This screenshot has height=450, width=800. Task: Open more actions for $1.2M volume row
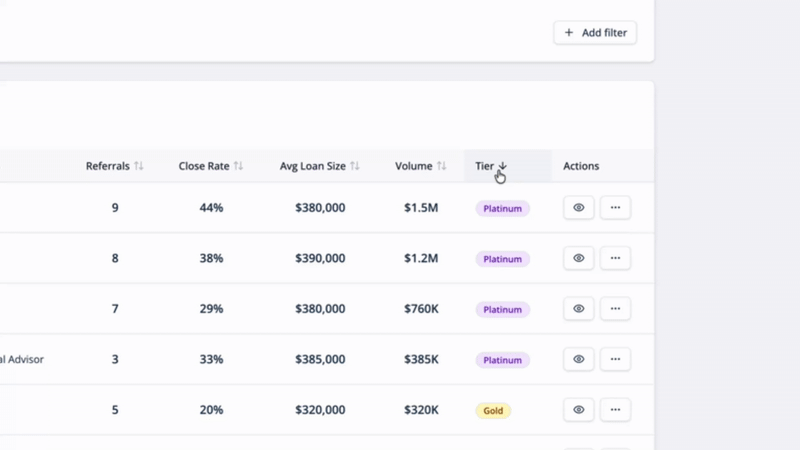(x=615, y=258)
